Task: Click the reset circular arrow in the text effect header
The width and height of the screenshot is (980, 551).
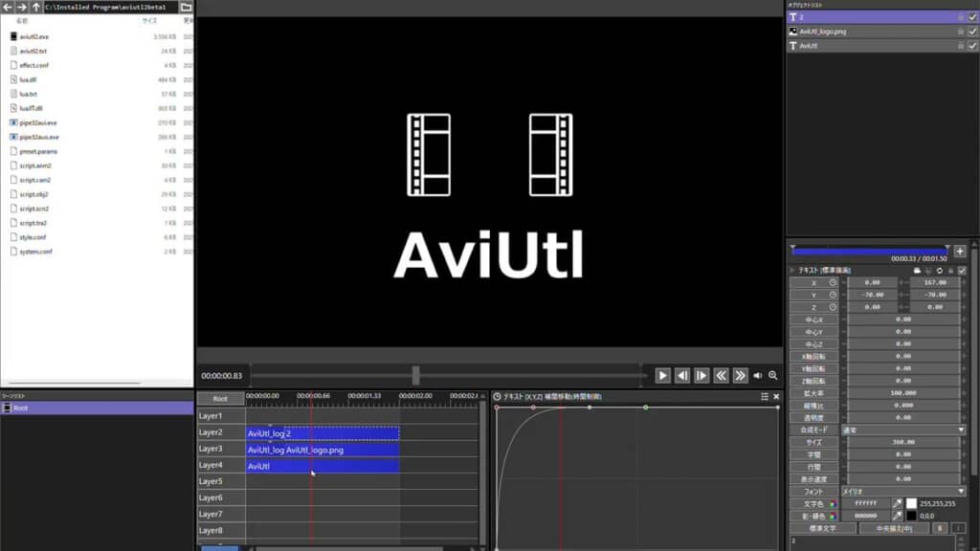Action: 940,271
